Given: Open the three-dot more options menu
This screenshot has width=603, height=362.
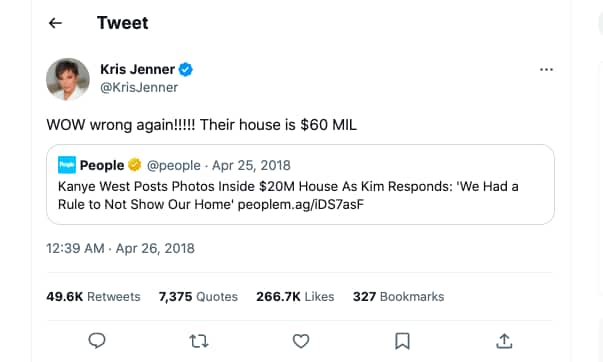Looking at the screenshot, I should pyautogui.click(x=546, y=70).
